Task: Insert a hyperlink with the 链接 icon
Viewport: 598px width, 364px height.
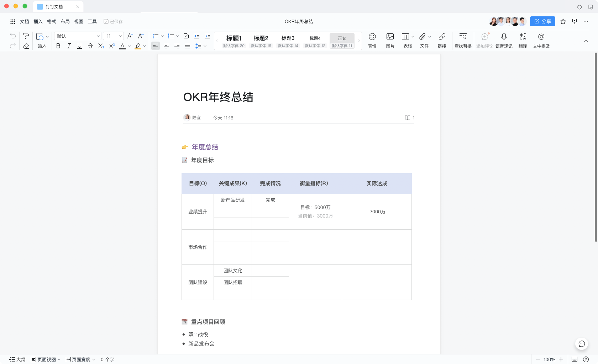Action: [442, 40]
